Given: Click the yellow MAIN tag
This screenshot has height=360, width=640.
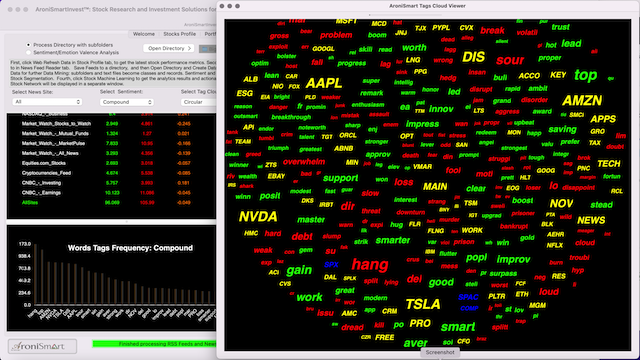Looking at the screenshot, I should [435, 187].
